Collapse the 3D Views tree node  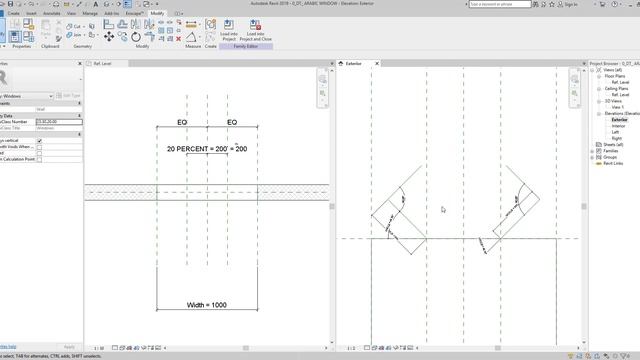coord(599,101)
